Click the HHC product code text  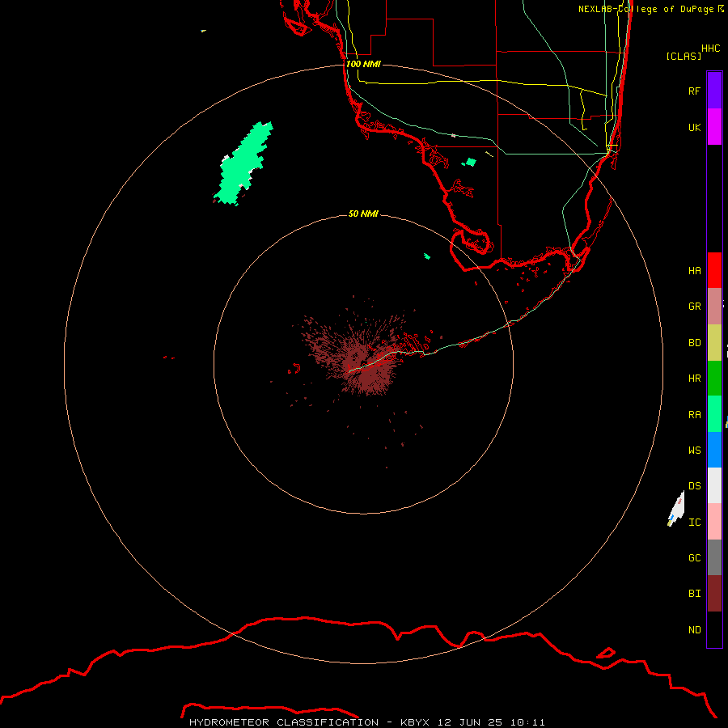710,49
